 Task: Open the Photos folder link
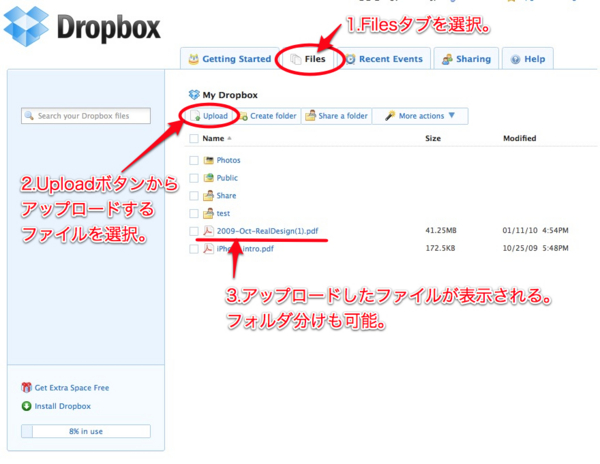(x=228, y=160)
